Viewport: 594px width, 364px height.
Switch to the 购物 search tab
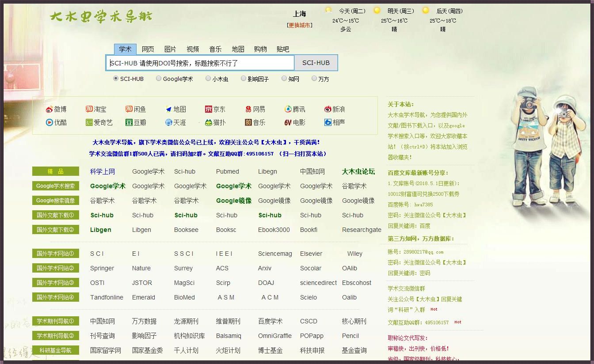point(260,49)
